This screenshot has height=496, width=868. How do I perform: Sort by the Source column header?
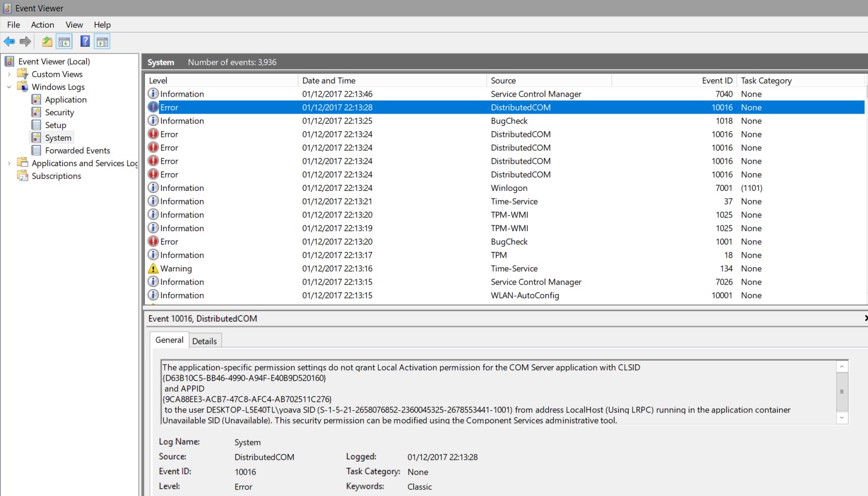[549, 81]
